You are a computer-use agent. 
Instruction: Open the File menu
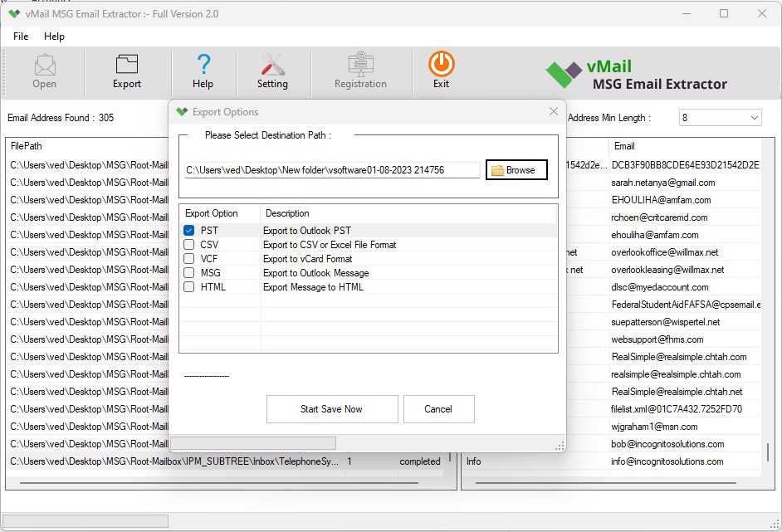21,36
